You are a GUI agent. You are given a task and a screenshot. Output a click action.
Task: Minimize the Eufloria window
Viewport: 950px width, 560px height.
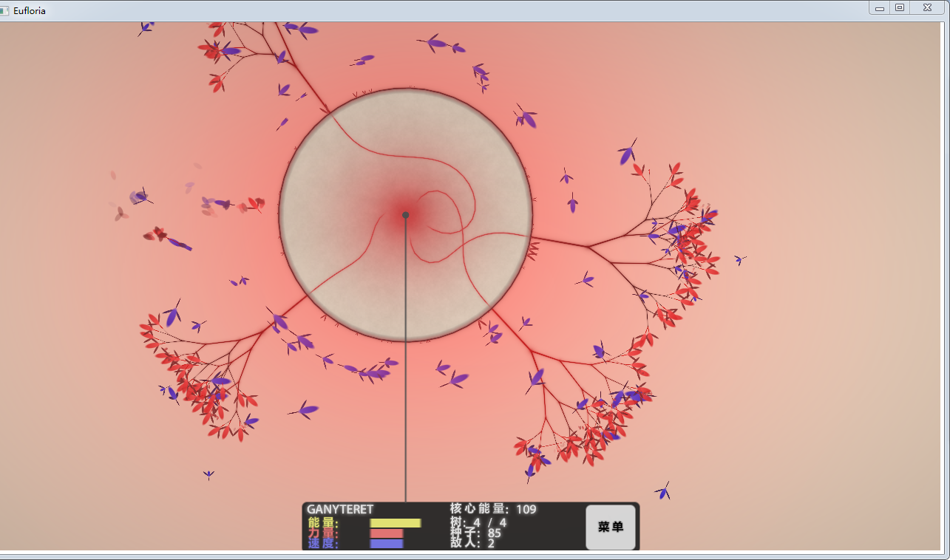(880, 7)
